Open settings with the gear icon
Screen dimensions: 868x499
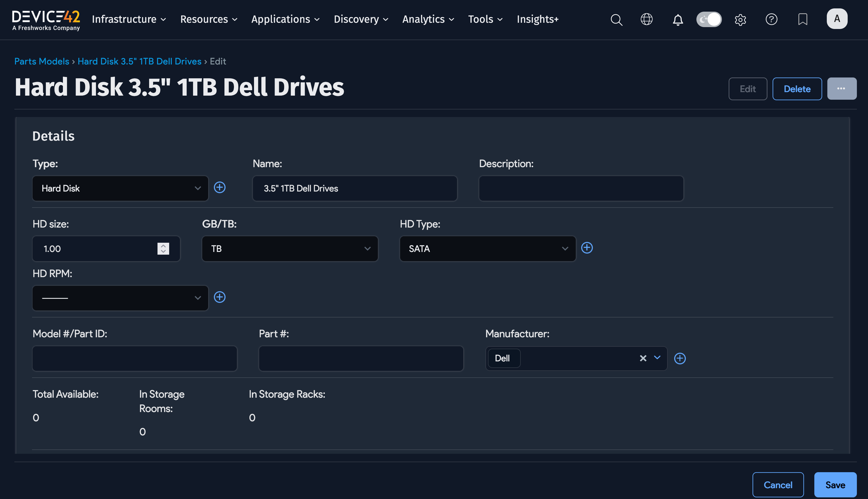click(x=740, y=20)
